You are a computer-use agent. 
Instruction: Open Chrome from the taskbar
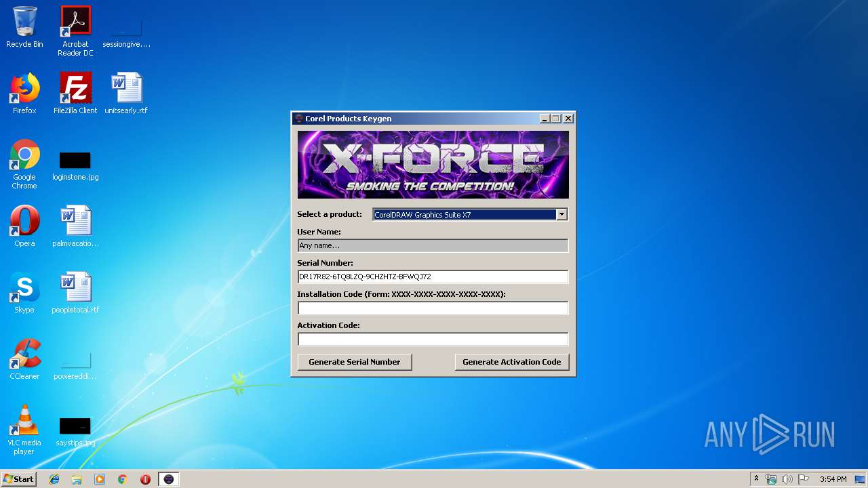pyautogui.click(x=123, y=479)
